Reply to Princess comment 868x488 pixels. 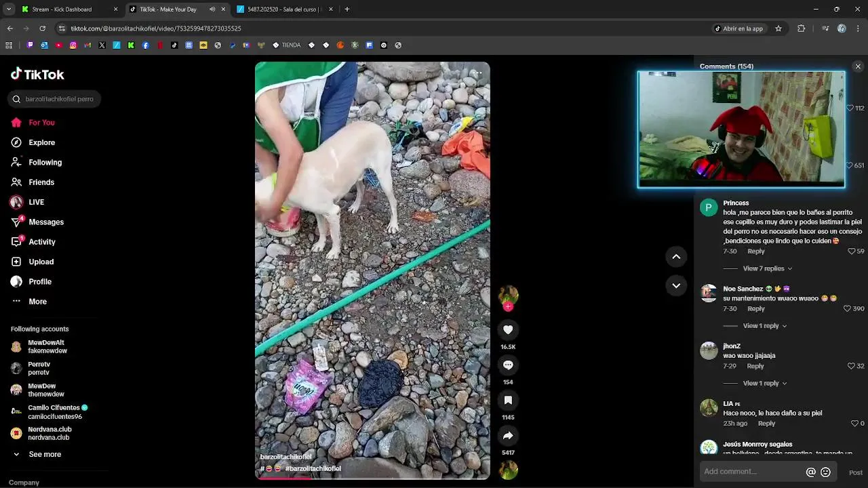coord(756,251)
